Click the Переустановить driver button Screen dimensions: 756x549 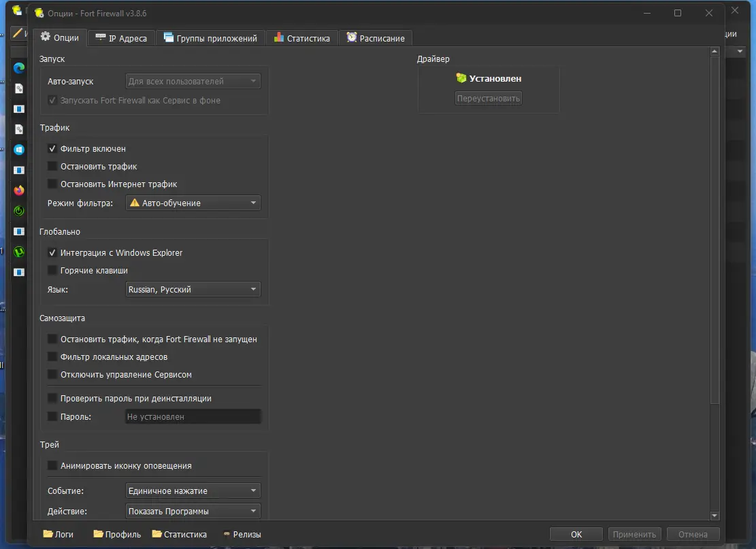pyautogui.click(x=489, y=99)
